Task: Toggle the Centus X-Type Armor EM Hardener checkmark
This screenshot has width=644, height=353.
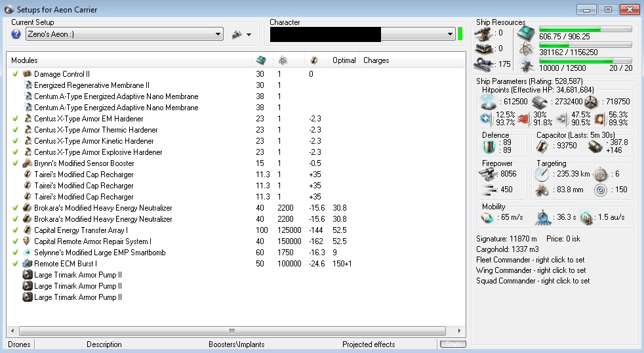Action: [x=15, y=118]
